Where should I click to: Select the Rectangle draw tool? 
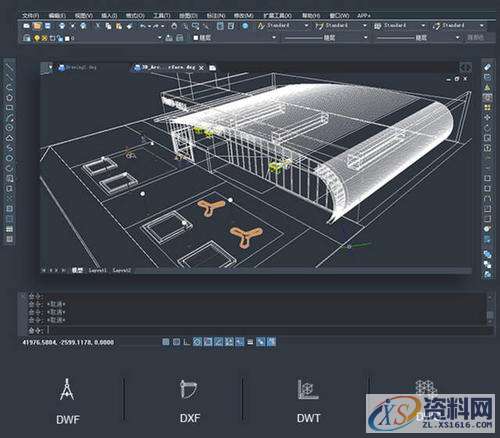coord(9,108)
